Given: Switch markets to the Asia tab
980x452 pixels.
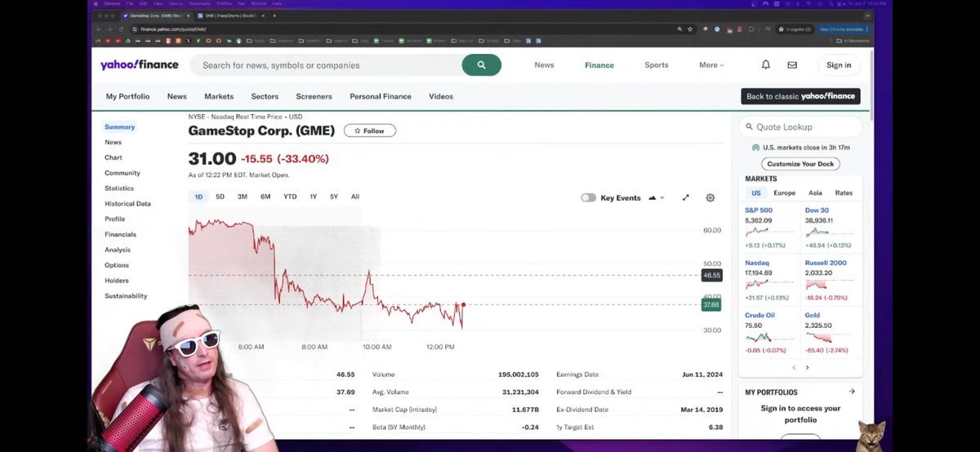Looking at the screenshot, I should coord(815,193).
